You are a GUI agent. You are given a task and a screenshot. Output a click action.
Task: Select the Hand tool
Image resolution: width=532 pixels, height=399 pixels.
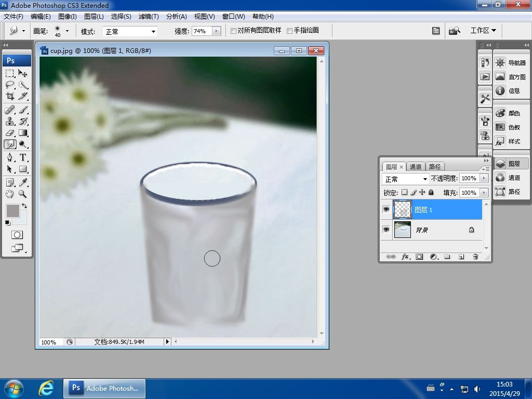tap(10, 194)
